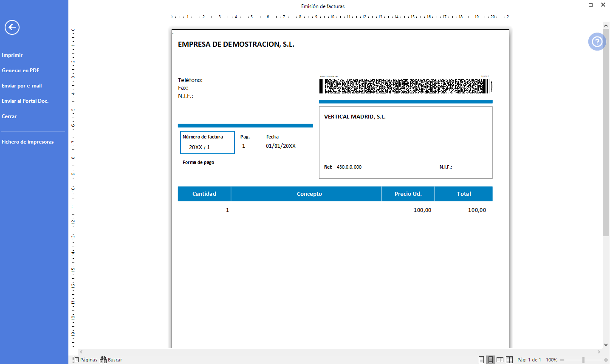Close the Emisión de facturas window
The width and height of the screenshot is (610, 364).
pos(603,5)
